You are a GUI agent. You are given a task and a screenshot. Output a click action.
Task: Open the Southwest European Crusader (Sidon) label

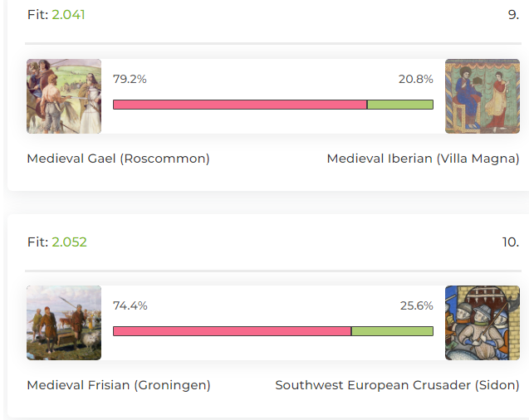click(x=397, y=385)
